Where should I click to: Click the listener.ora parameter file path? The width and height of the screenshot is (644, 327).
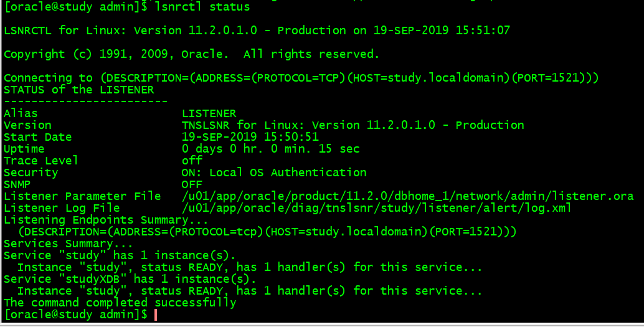coord(407,196)
